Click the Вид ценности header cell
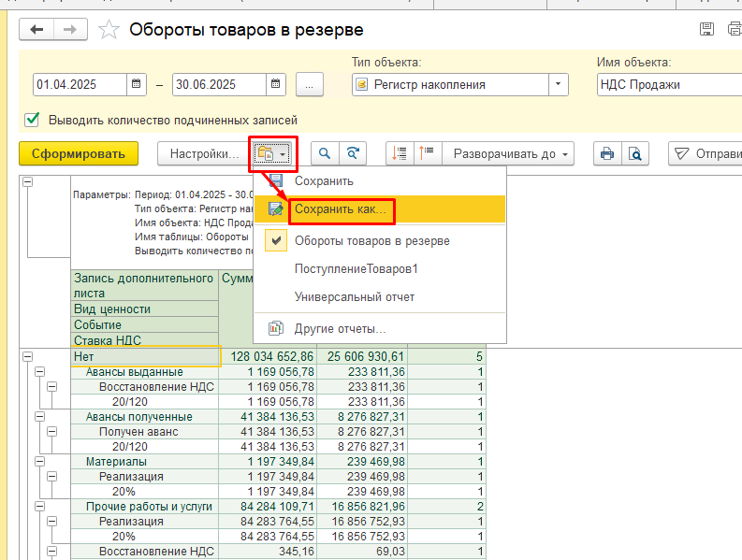742x560 pixels. pos(145,309)
